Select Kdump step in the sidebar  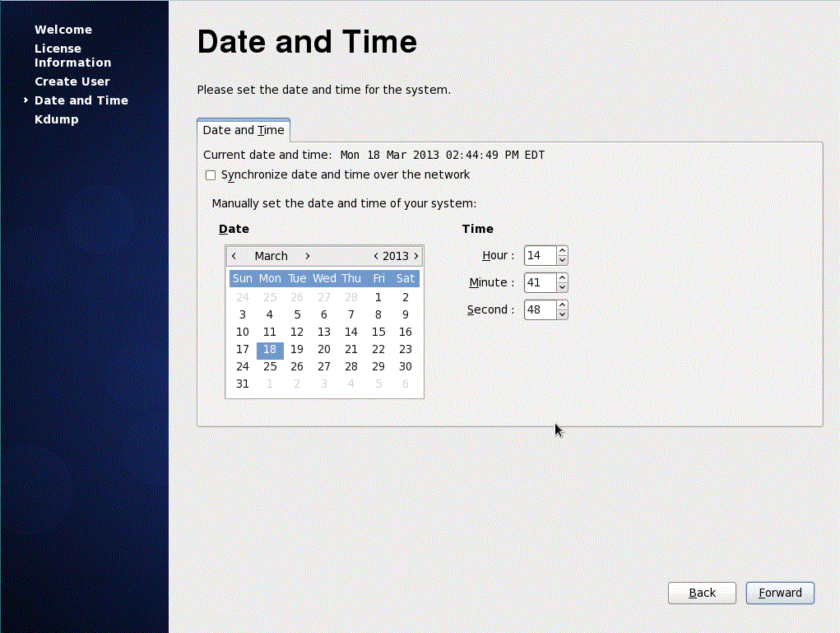point(57,119)
